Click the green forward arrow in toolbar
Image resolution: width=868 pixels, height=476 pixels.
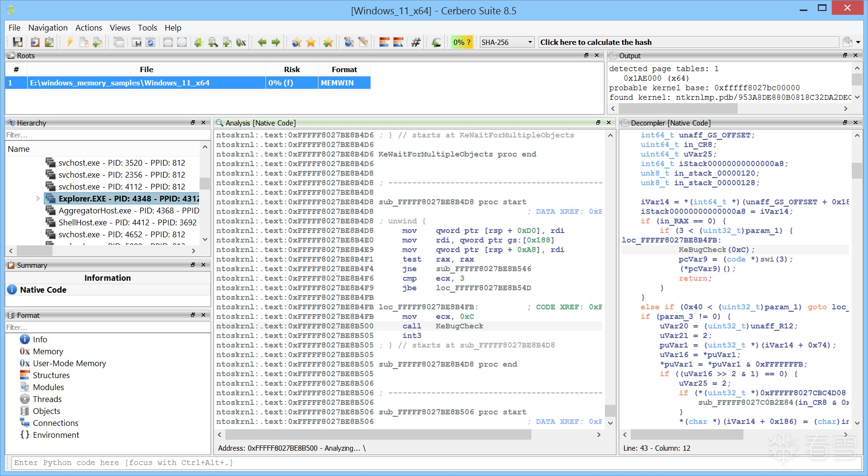point(276,42)
